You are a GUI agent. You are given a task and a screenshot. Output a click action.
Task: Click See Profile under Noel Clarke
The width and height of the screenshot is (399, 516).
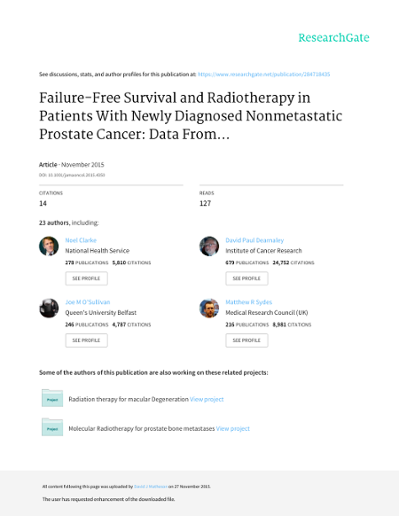pyautogui.click(x=86, y=278)
